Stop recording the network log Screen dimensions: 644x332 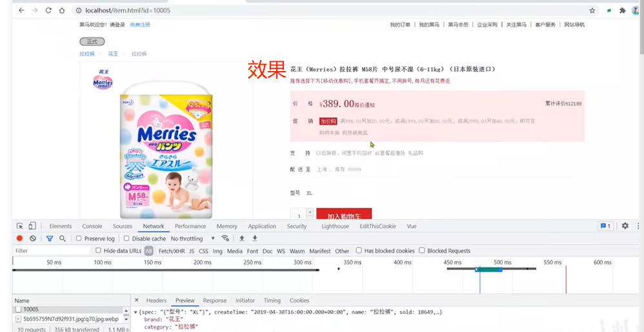point(19,238)
